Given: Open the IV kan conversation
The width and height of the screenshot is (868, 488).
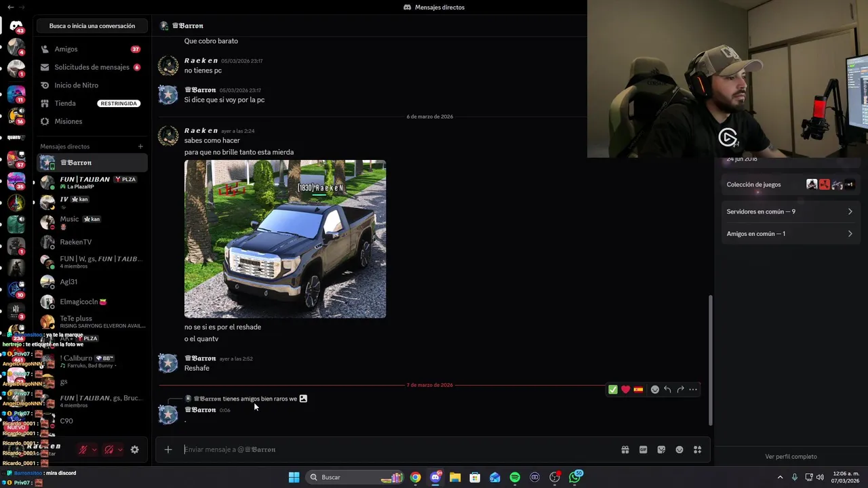Looking at the screenshot, I should pyautogui.click(x=92, y=202).
